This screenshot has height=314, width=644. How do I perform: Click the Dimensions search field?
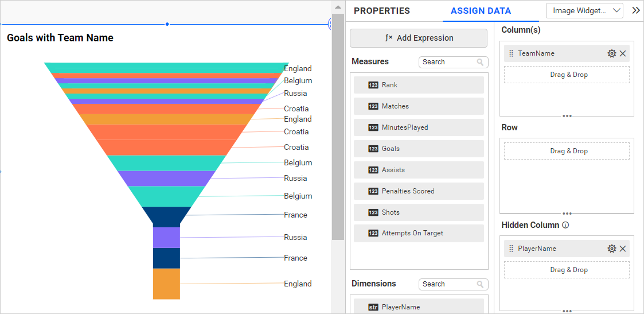[447, 284]
